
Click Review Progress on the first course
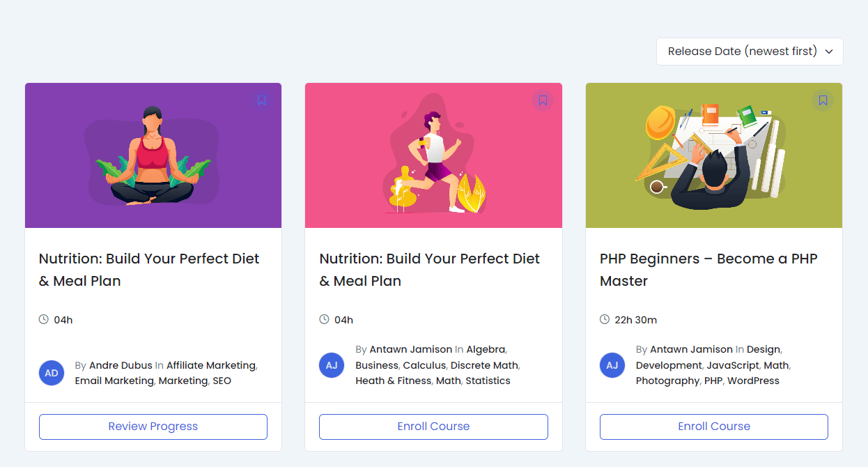tap(153, 427)
